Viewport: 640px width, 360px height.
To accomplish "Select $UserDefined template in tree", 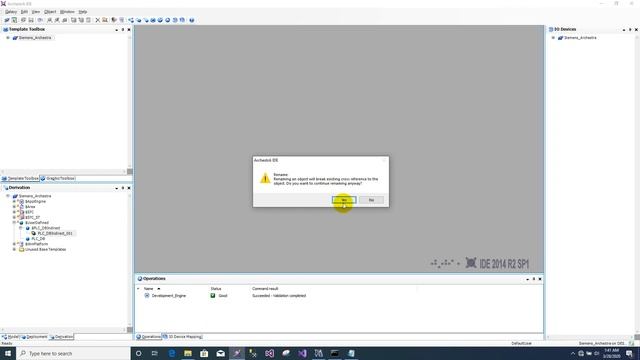I will tap(37, 222).
